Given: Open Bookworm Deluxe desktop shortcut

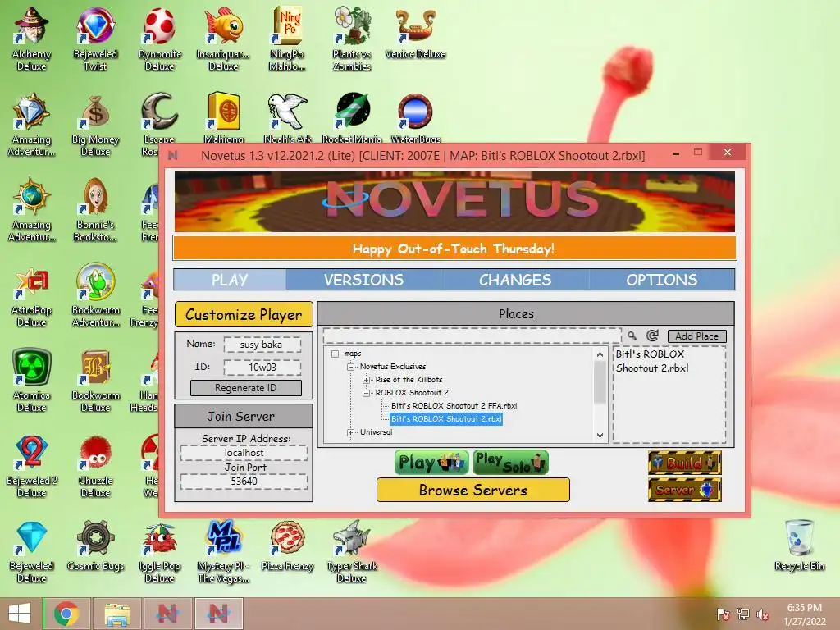Looking at the screenshot, I should point(95,381).
